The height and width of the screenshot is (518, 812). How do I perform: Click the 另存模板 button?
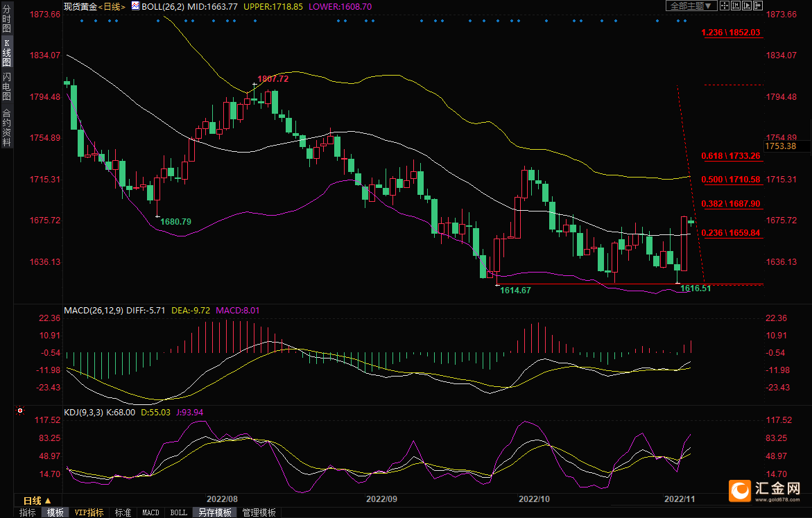[x=214, y=512]
